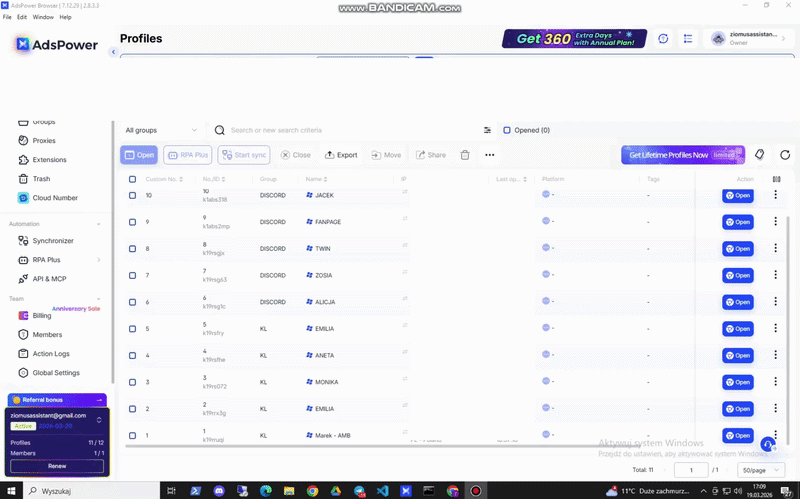Open the task list icon in header
Screen dimensions: 800x499
(688, 39)
